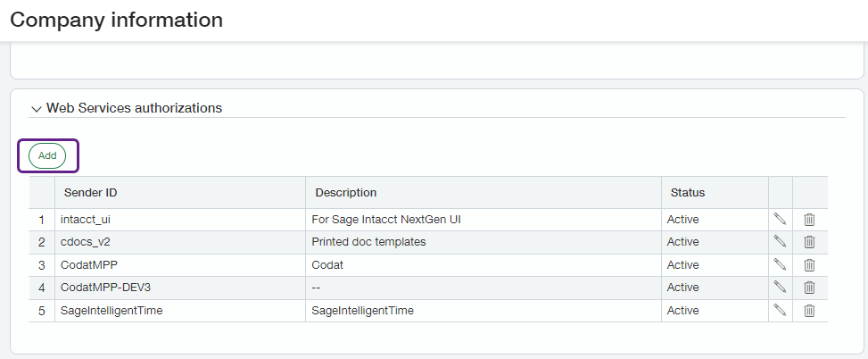Click the Sender ID column header

(91, 193)
